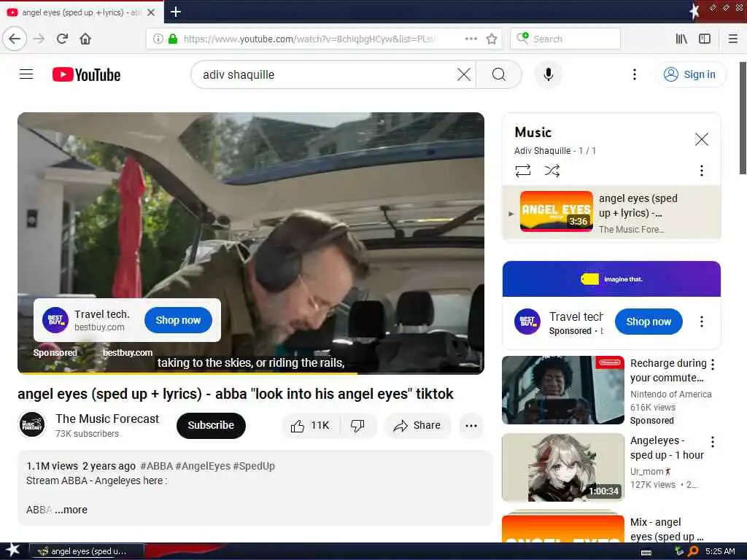Open YouTube settings three-dot menu
The width and height of the screenshot is (747, 560).
coord(634,74)
